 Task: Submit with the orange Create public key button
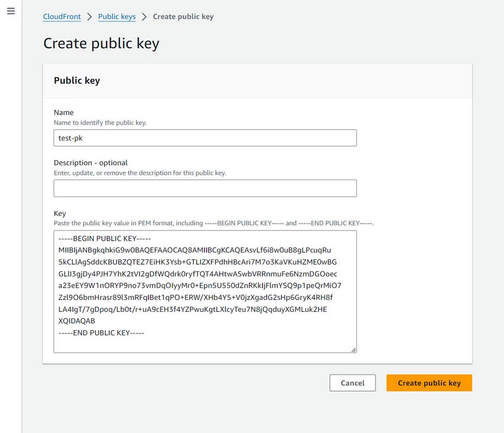(x=429, y=383)
